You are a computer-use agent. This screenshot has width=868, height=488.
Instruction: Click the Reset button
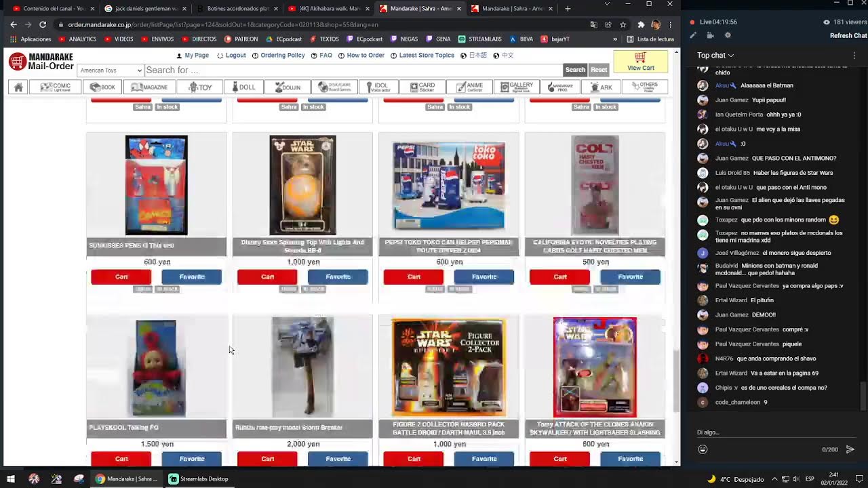pos(599,70)
